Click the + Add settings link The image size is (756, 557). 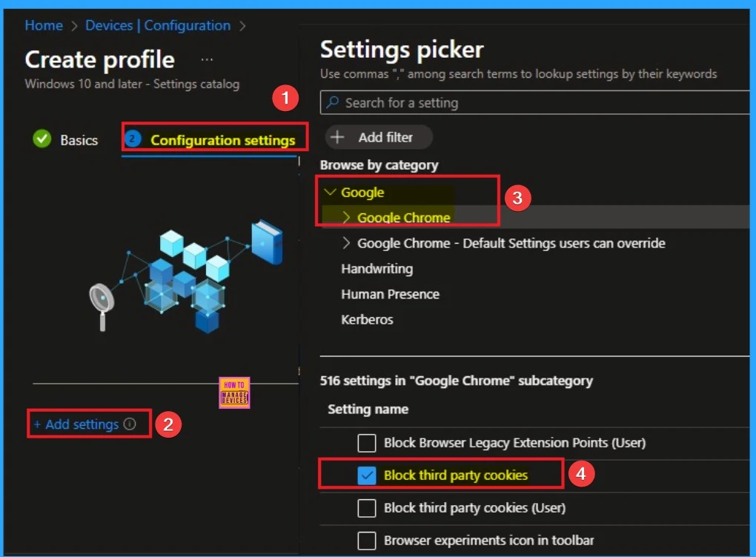pos(76,424)
